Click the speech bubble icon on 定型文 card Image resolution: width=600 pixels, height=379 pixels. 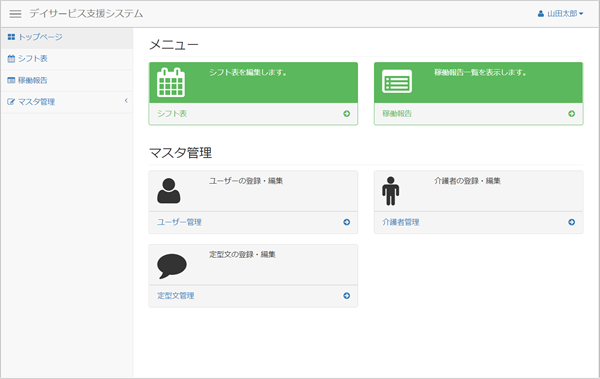pos(172,266)
